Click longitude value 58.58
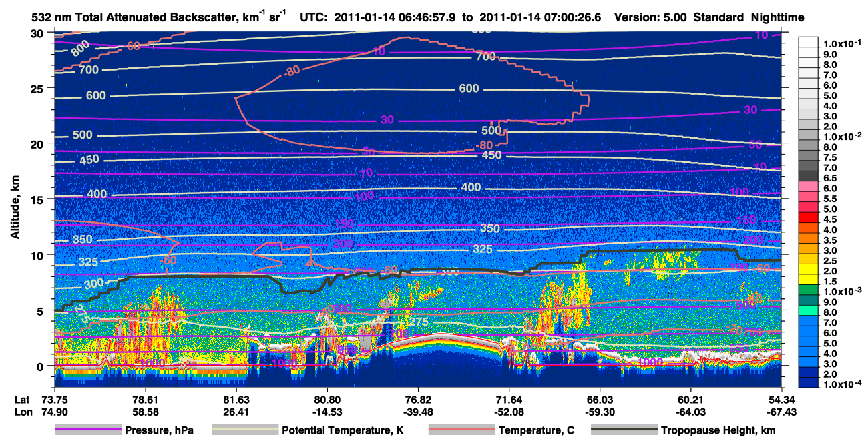This screenshot has width=868, height=445. click(x=145, y=412)
